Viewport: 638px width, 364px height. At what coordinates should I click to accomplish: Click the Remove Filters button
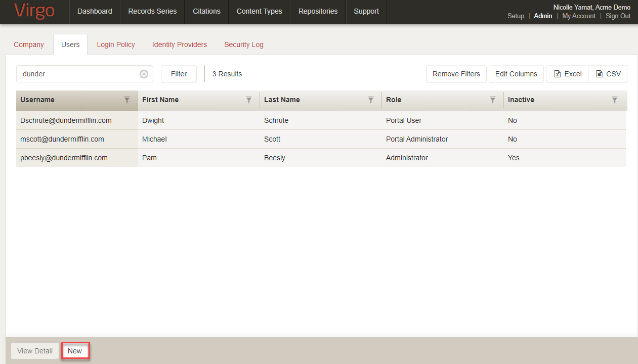[x=456, y=73]
